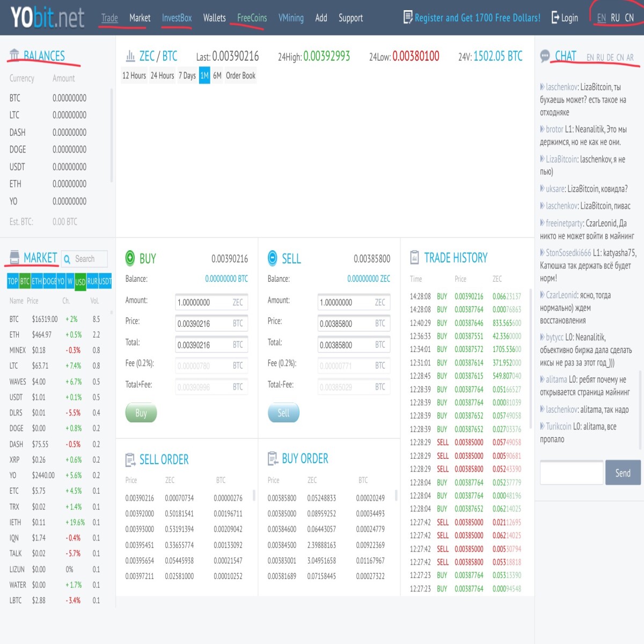The width and height of the screenshot is (644, 644).
Task: Click the Buy Price input field
Action: [x=211, y=324]
